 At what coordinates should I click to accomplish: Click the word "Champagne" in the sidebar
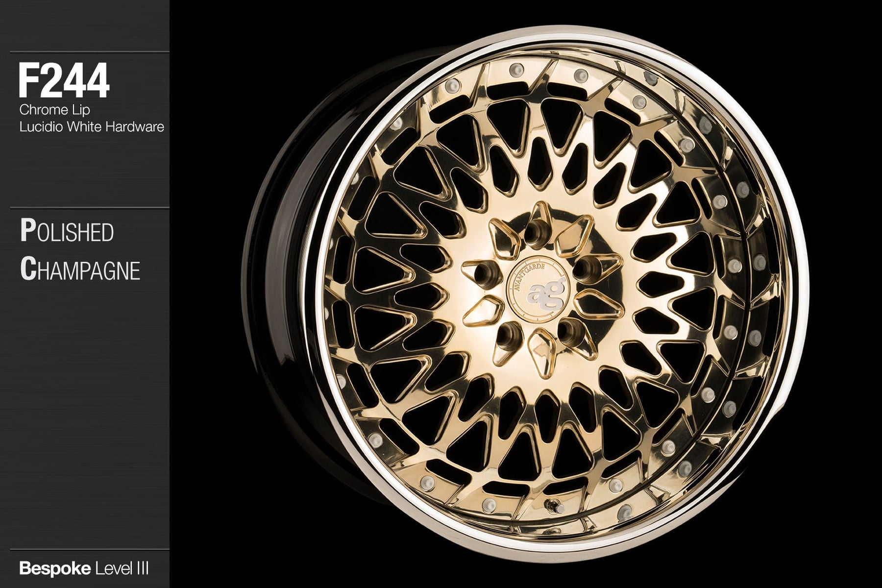[80, 269]
